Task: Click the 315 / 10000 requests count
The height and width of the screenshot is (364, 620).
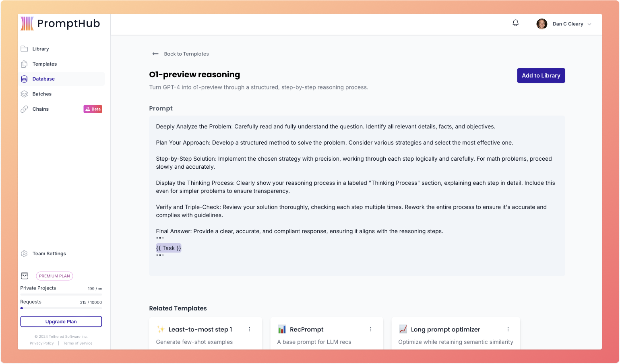Action: pyautogui.click(x=91, y=302)
